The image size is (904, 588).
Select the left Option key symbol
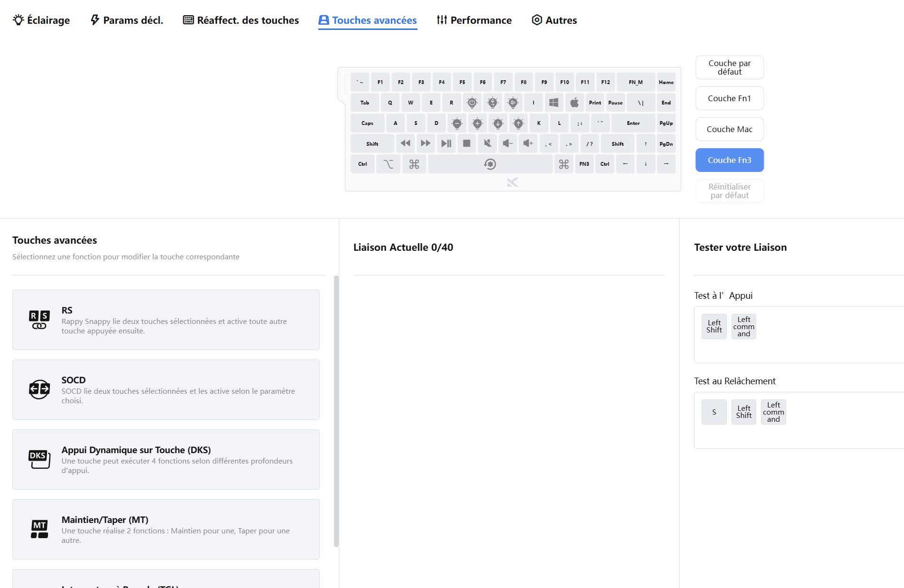point(388,164)
